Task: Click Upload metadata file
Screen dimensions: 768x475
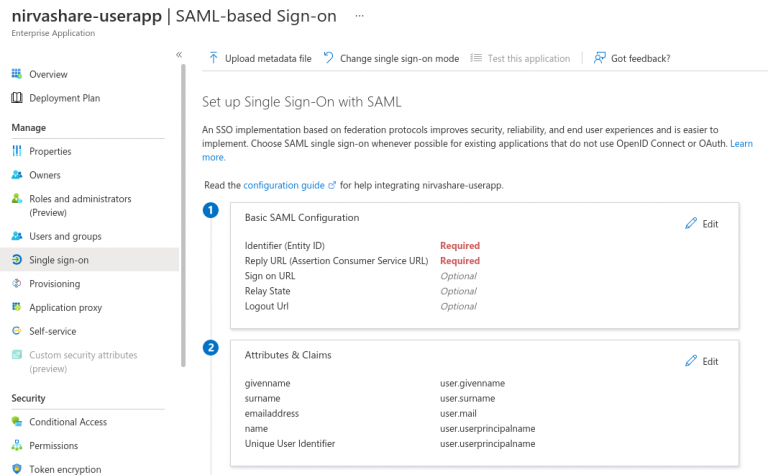Action: pyautogui.click(x=260, y=58)
